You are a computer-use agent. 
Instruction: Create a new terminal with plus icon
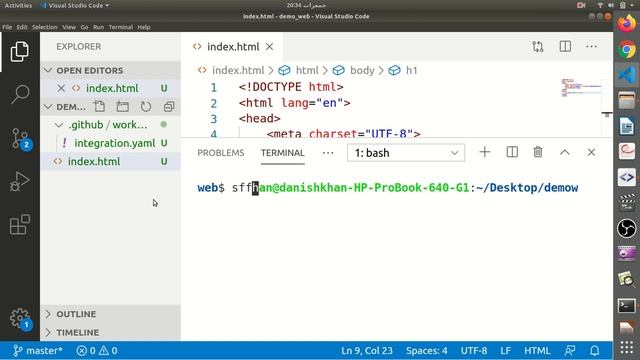point(485,152)
